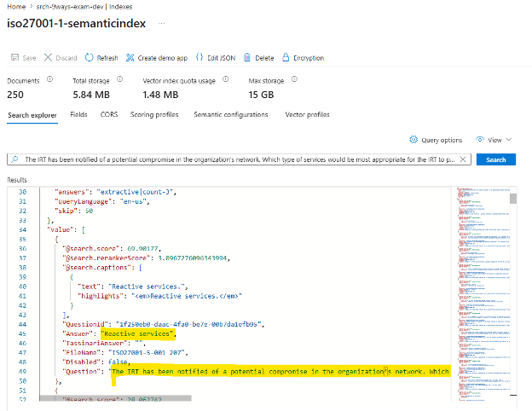532x411 pixels.
Task: Click the "value" key on line 34
Action: point(59,229)
